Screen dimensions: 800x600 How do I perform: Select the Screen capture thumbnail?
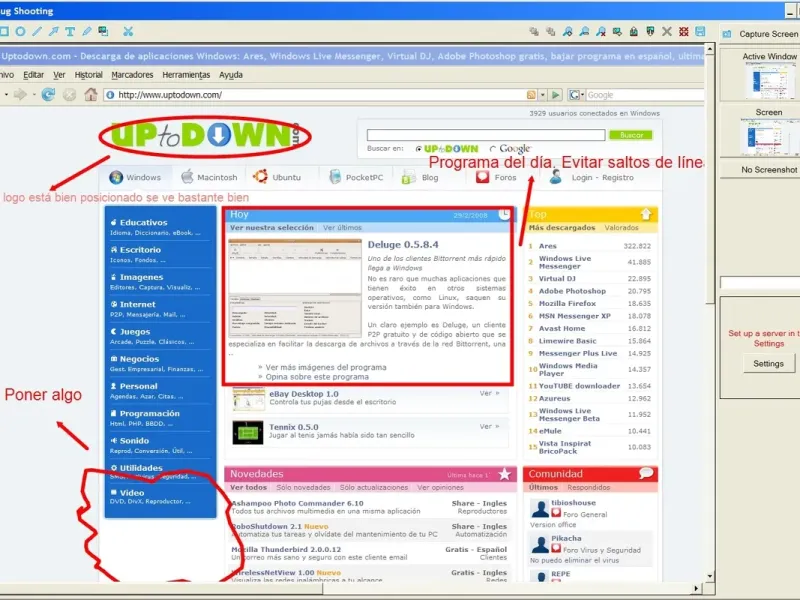point(770,137)
